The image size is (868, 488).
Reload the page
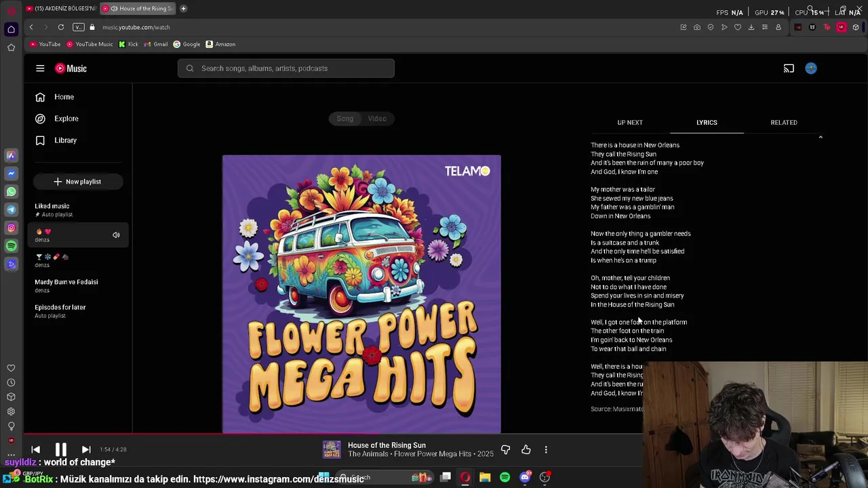(61, 27)
